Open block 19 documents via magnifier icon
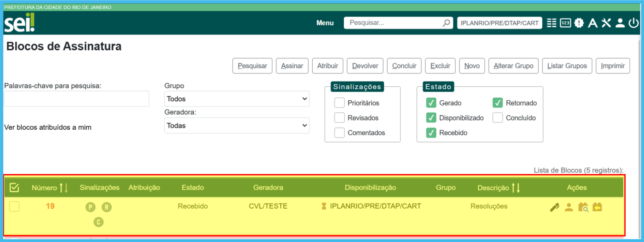The image size is (644, 242). coord(583,207)
